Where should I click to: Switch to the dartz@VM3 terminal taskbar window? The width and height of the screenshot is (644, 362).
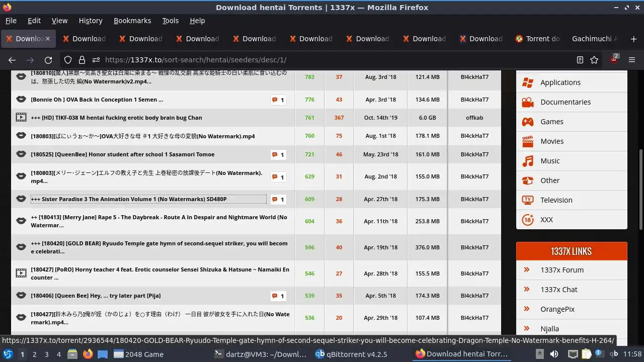[x=261, y=354]
